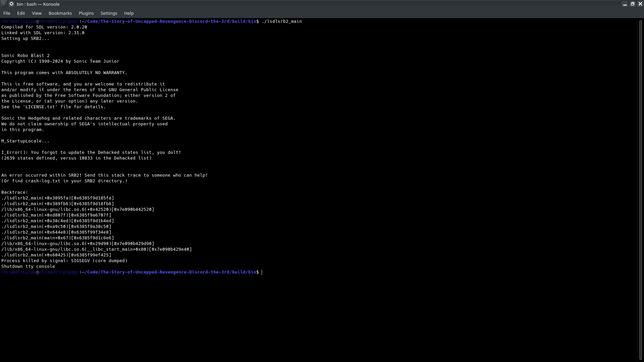Open the Settings menu
Image resolution: width=644 pixels, height=362 pixels.
(109, 13)
